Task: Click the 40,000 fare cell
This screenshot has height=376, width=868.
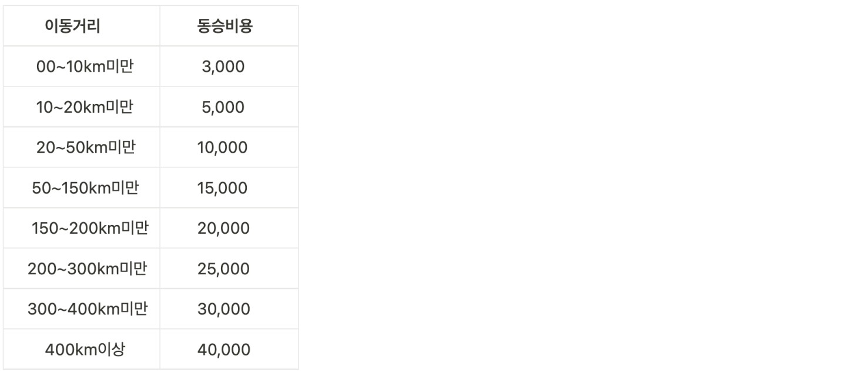Action: (223, 350)
